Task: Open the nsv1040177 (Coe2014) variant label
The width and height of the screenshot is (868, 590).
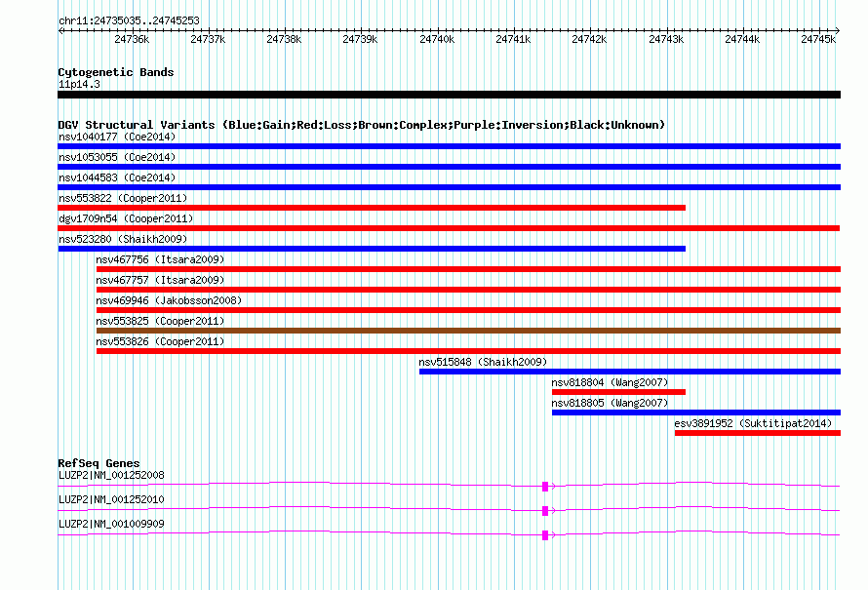Action: (x=117, y=137)
